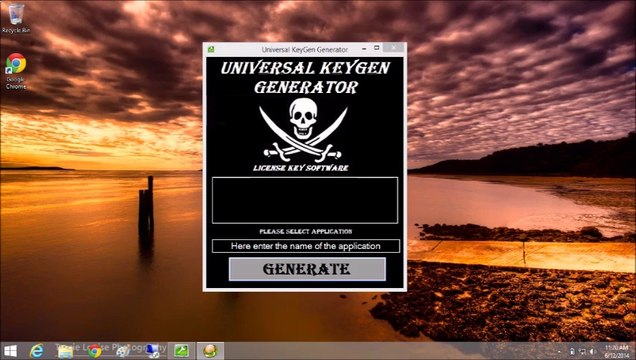Screen dimensions: 636x360
Task: Click the 'Universal KeyGen Generator' title bar text
Action: coord(305,49)
